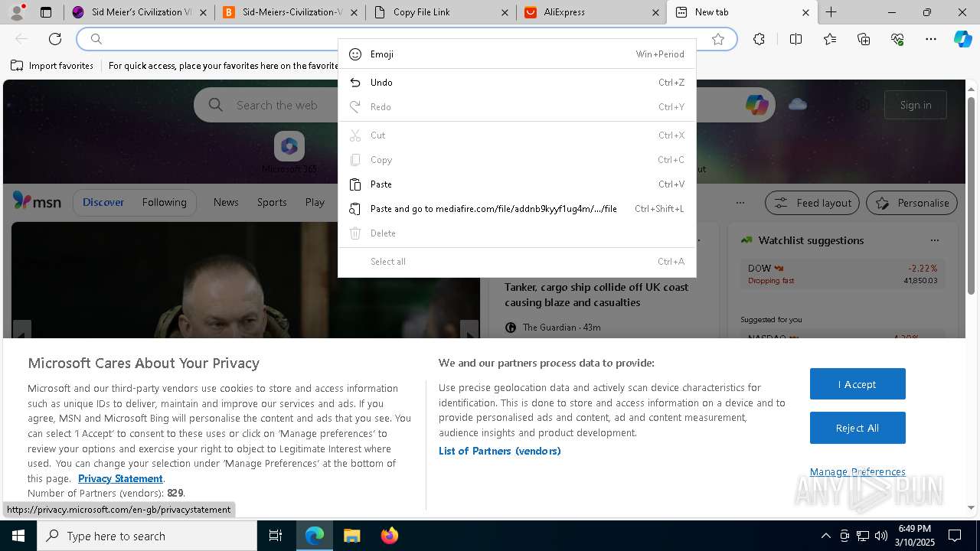
Task: Click the browser profile icon
Action: [16, 11]
